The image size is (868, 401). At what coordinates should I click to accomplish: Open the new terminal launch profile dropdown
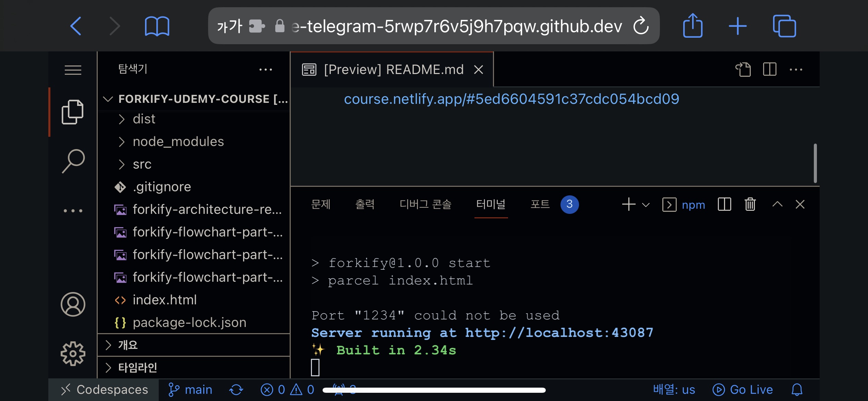[x=646, y=205]
